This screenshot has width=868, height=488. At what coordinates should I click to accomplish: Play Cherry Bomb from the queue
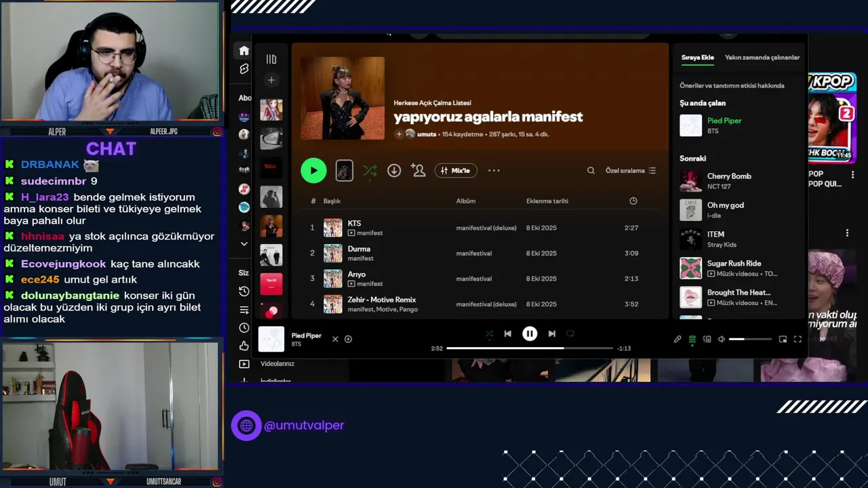click(739, 181)
